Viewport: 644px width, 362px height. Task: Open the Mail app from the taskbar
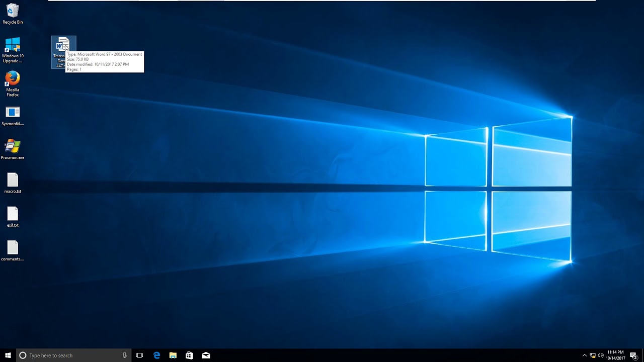coord(206,355)
